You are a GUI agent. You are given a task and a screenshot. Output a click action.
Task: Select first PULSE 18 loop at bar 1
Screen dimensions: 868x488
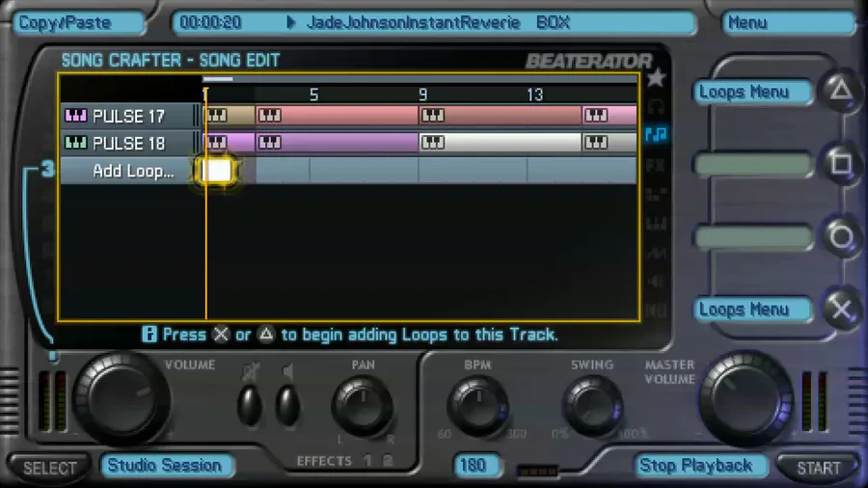pyautogui.click(x=229, y=142)
